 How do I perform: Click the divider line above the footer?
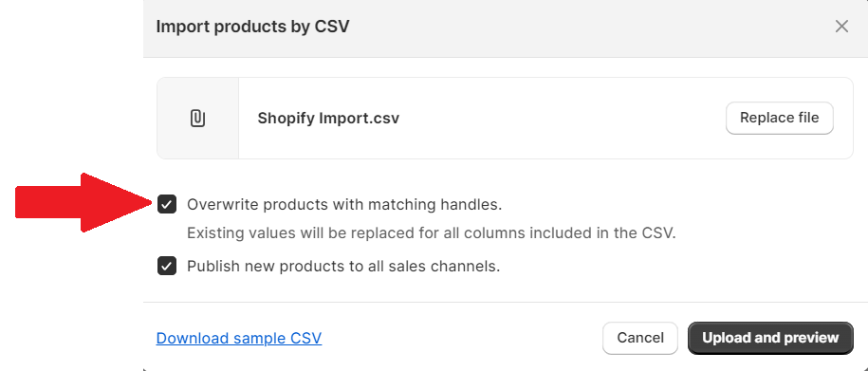pyautogui.click(x=506, y=303)
